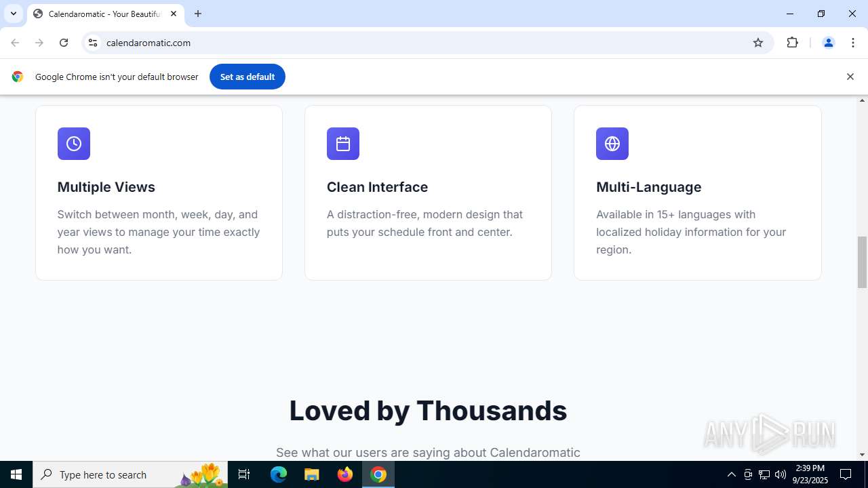Click the 'Available in 15+ languages' description
Viewport: 868px width, 488px height.
click(x=691, y=232)
